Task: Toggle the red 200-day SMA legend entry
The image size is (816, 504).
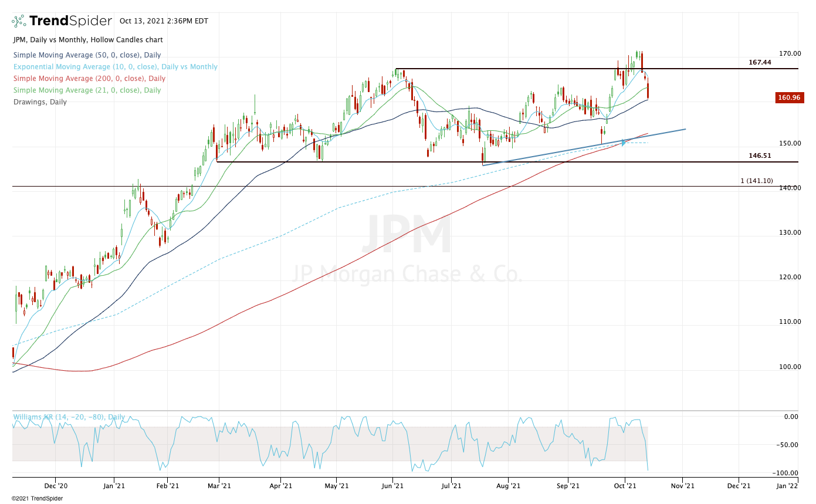Action: 89,79
